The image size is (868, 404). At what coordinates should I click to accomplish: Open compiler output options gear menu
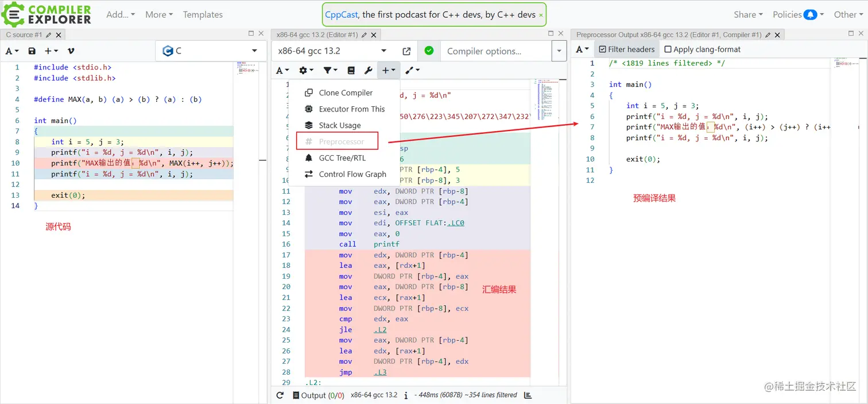[307, 70]
